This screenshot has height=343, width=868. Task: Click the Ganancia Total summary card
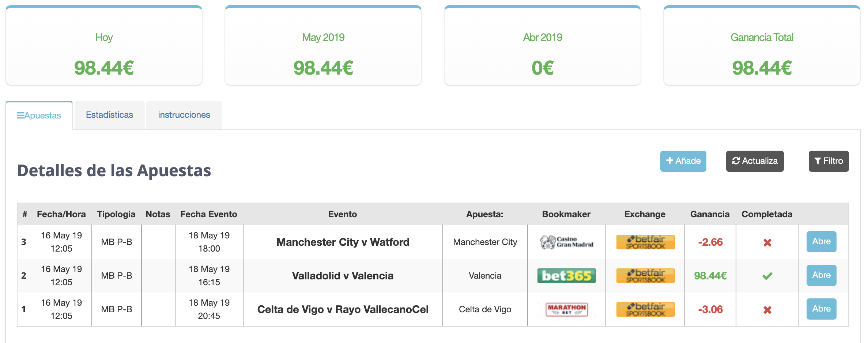click(762, 46)
